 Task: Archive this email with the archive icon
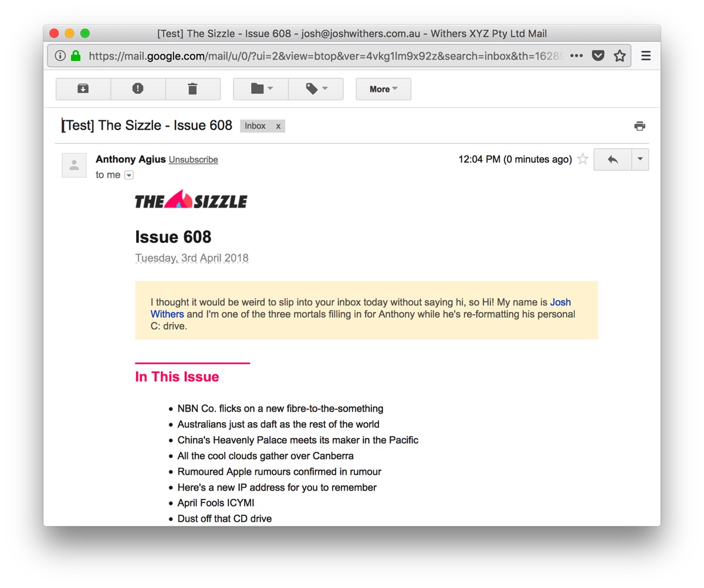[x=83, y=89]
